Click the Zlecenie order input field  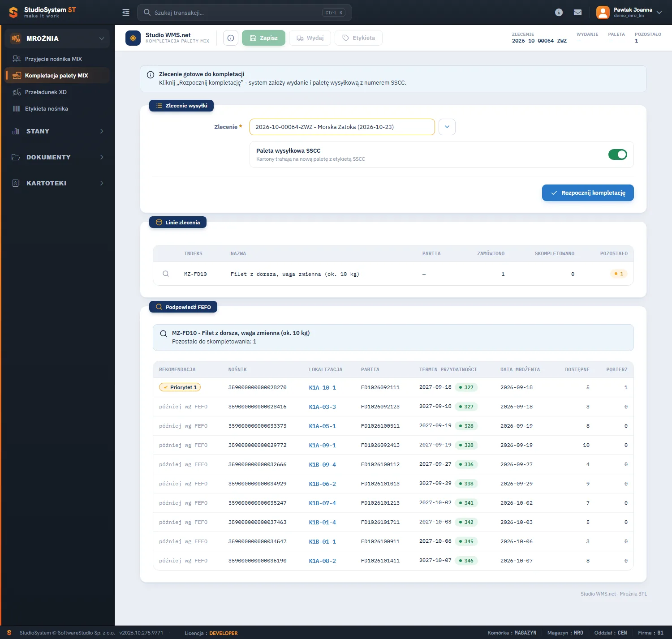tap(342, 127)
